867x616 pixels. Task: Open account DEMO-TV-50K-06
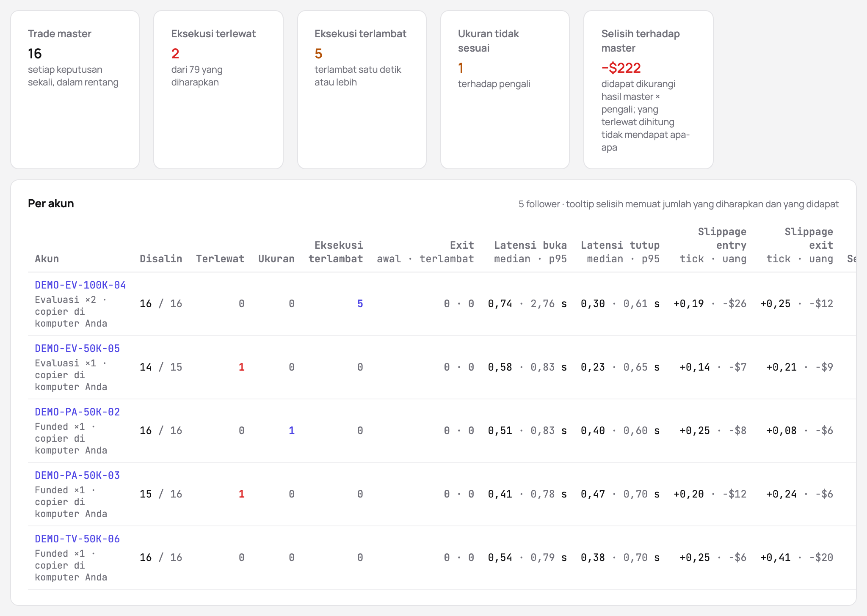click(77, 539)
